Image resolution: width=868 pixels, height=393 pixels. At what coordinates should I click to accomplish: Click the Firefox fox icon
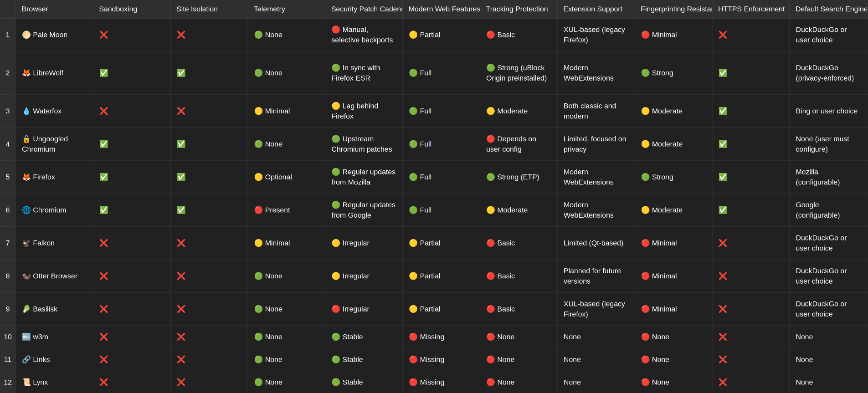coord(26,177)
